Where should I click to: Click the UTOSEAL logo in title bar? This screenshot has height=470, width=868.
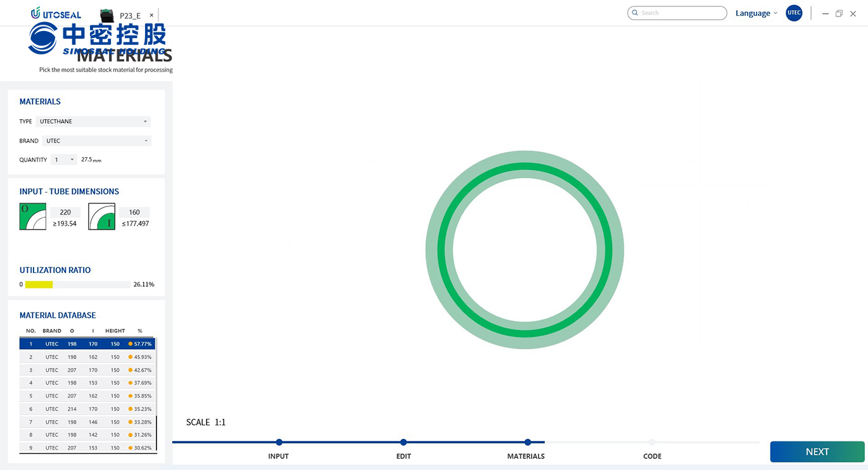click(x=56, y=13)
